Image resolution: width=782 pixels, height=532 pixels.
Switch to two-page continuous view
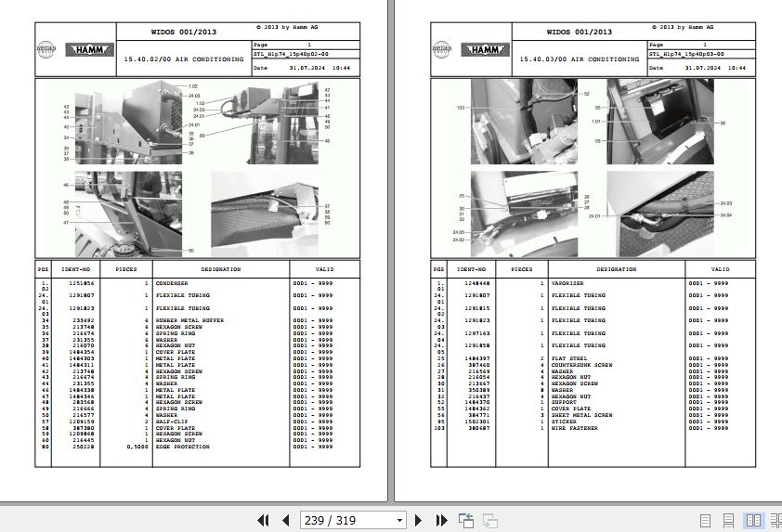(x=776, y=521)
